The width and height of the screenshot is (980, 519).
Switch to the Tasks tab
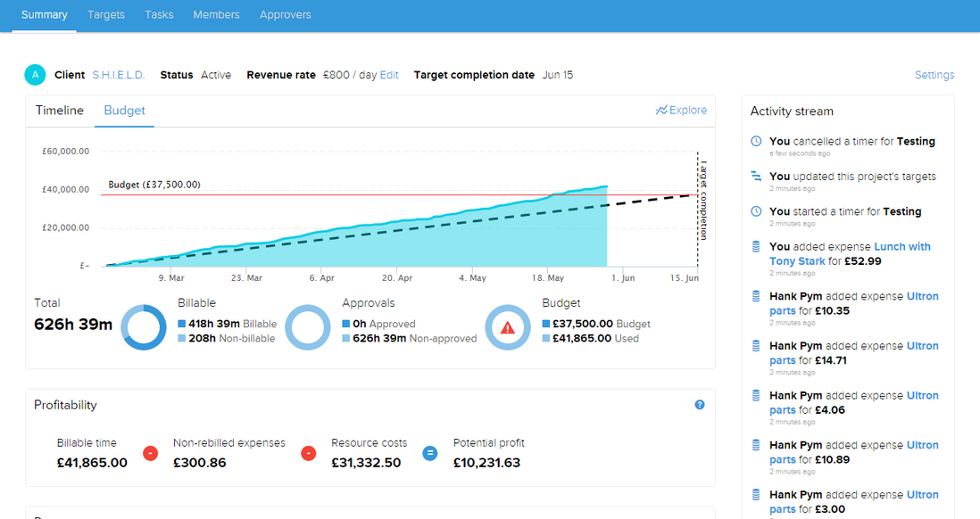click(159, 14)
